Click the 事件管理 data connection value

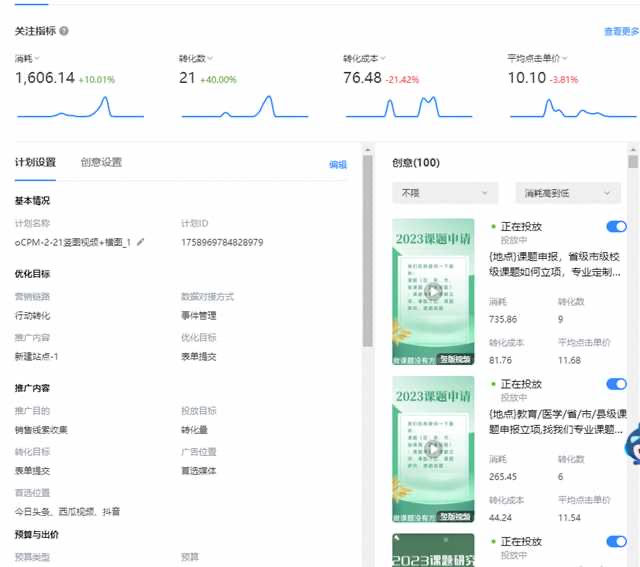point(199,316)
